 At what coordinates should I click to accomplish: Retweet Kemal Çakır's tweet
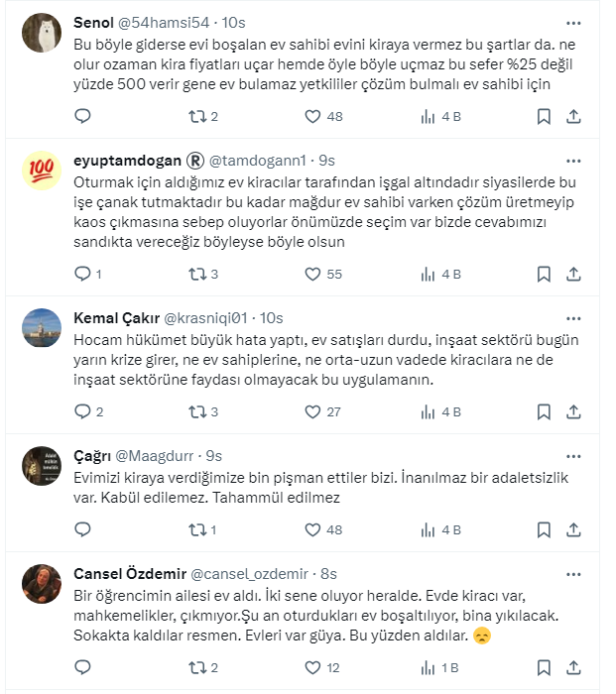pyautogui.click(x=197, y=411)
